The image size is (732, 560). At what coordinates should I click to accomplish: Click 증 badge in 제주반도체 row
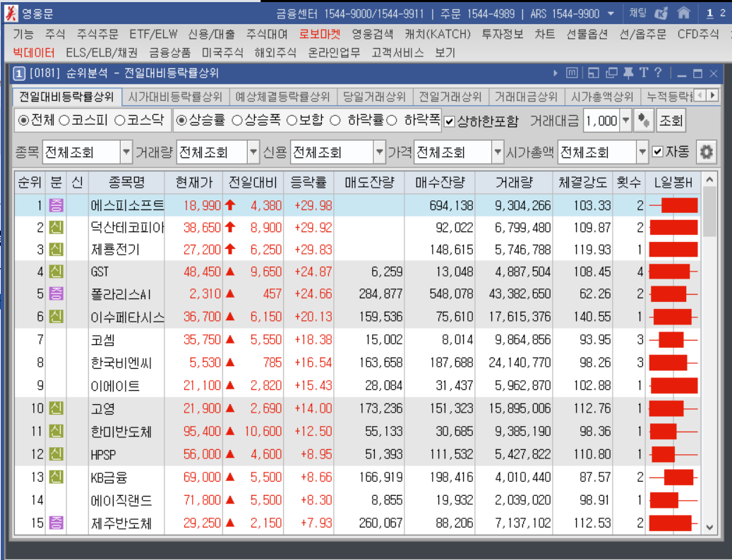point(56,523)
